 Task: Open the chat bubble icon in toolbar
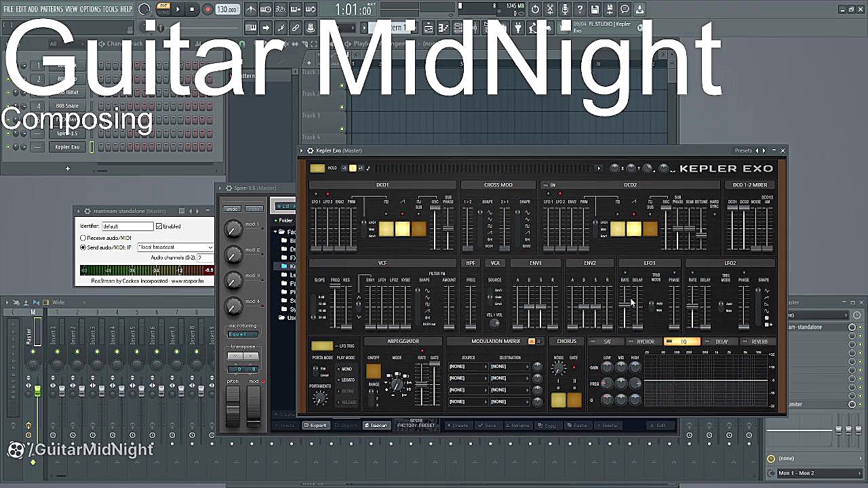click(625, 9)
